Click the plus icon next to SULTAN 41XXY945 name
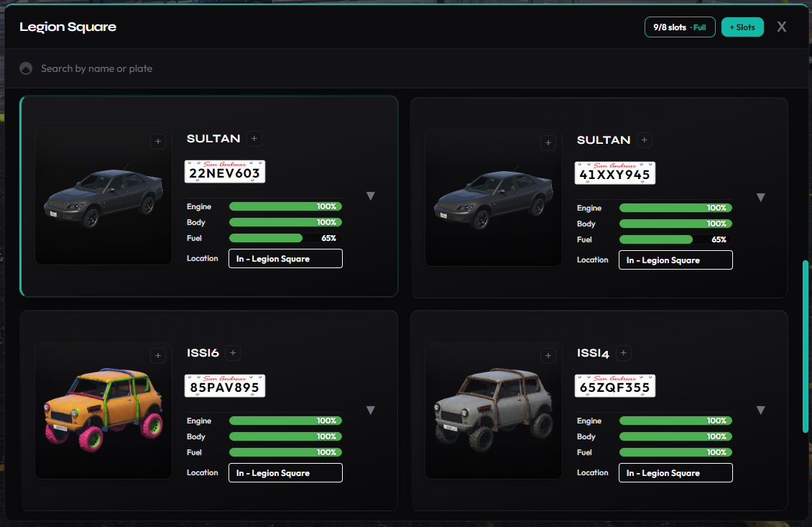Viewport: 812px width, 527px height. [x=645, y=140]
